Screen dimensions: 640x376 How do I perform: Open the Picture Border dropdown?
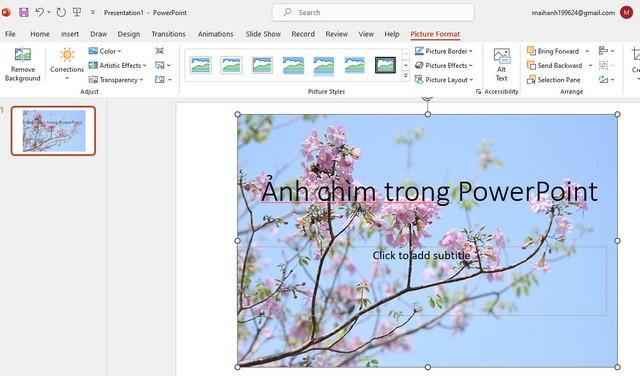(444, 51)
